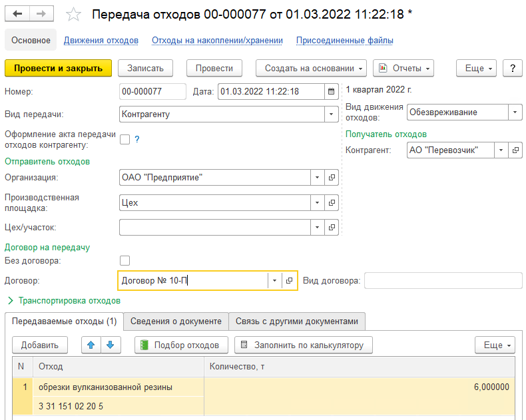This screenshot has width=526, height=420.
Task: Switch to Связь с другими документами tab
Action: [297, 321]
